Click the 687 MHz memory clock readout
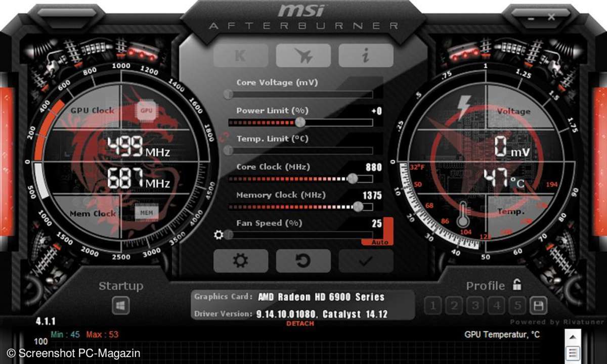Image resolution: width=607 pixels, height=364 pixels. coord(138,179)
